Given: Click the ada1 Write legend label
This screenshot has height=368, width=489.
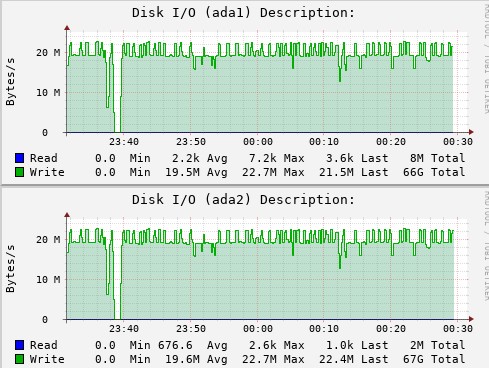Looking at the screenshot, I should coord(47,172).
